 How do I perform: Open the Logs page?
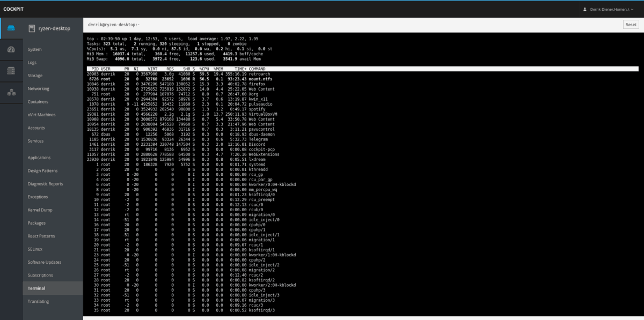(x=32, y=62)
